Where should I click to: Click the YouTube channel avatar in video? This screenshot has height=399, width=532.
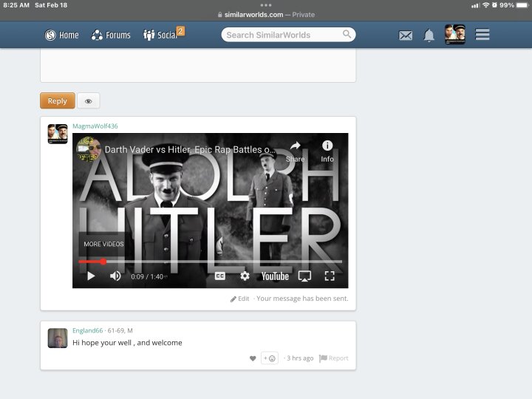tap(89, 149)
